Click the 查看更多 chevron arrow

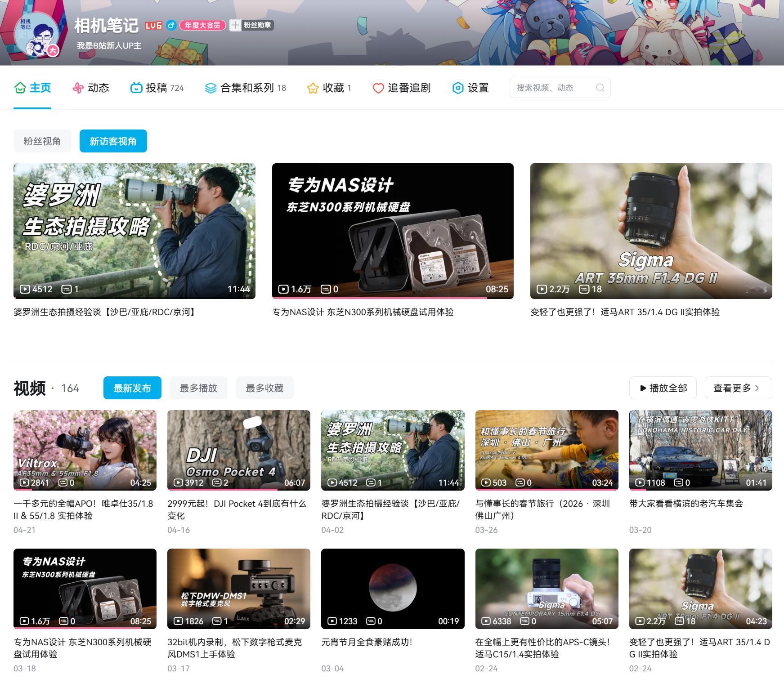point(757,388)
